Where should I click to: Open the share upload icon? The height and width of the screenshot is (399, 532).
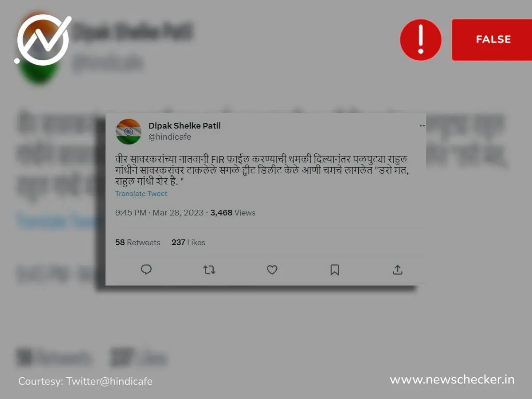click(x=398, y=270)
